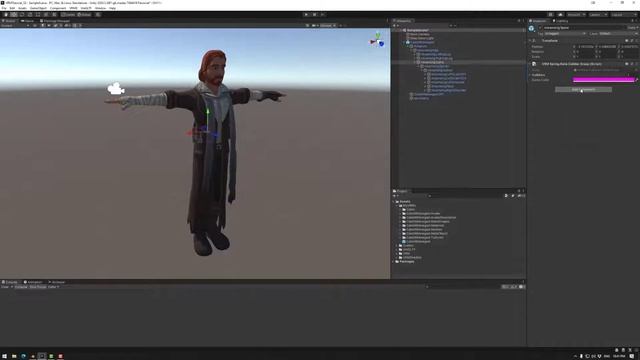Click the Hierarchy create plus button

[x=395, y=25]
